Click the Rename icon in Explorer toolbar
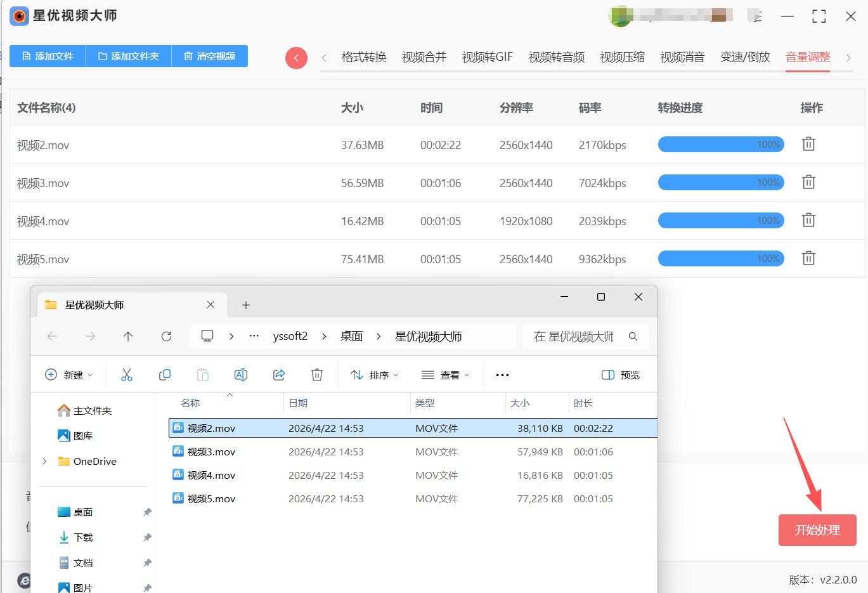 pyautogui.click(x=241, y=375)
